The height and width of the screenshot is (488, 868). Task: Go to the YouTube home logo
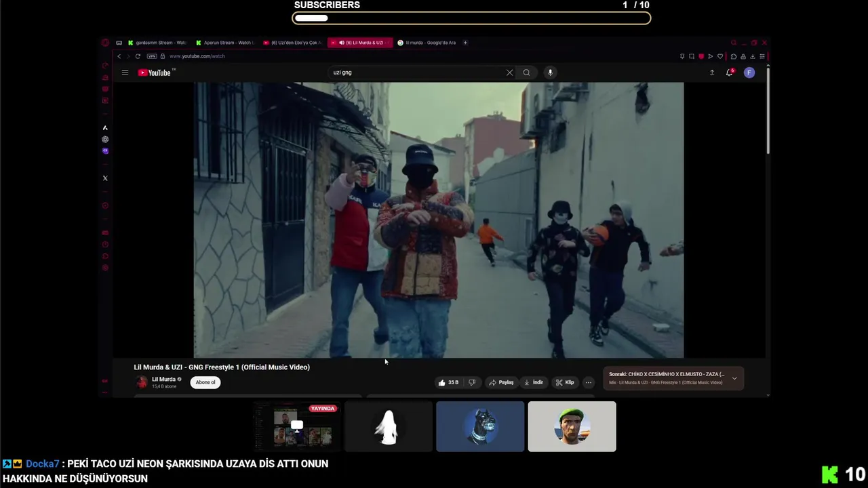(x=156, y=73)
